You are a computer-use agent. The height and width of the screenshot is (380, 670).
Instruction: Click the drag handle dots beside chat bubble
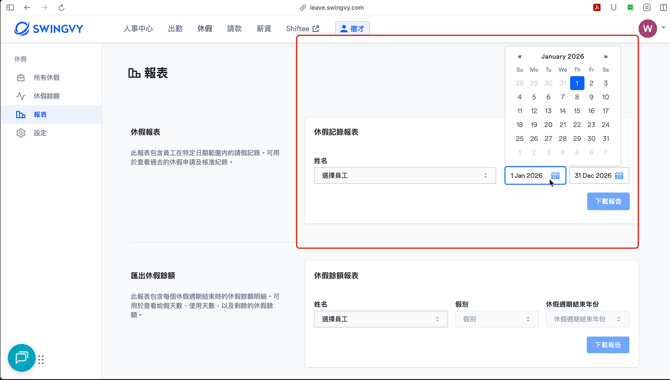[x=41, y=359]
